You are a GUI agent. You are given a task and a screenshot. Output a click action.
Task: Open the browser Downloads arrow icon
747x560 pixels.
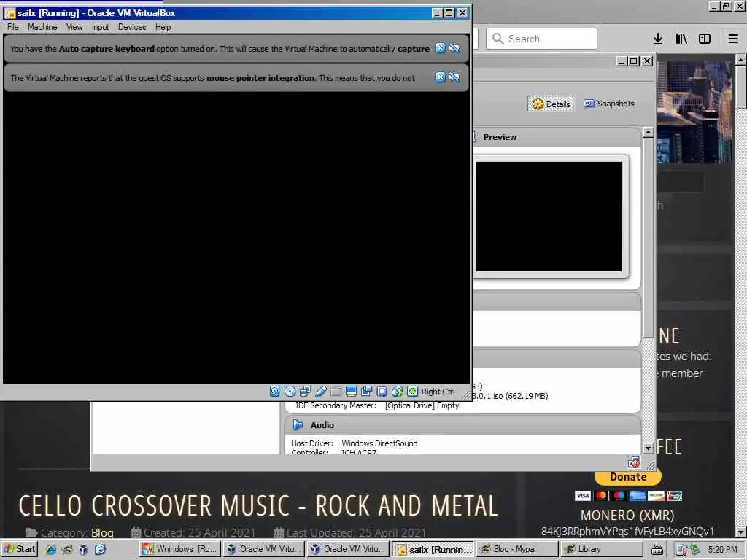658,39
